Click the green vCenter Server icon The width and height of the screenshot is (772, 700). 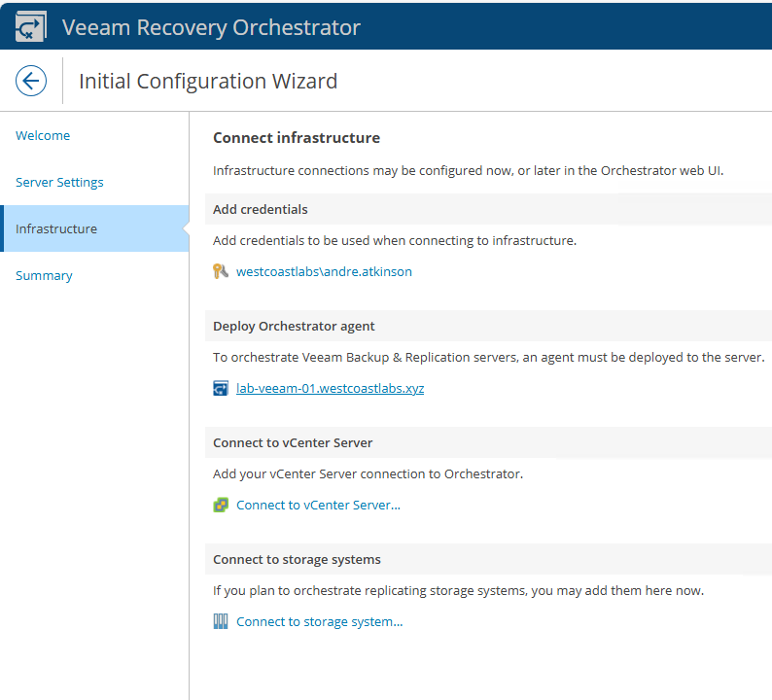(x=221, y=506)
